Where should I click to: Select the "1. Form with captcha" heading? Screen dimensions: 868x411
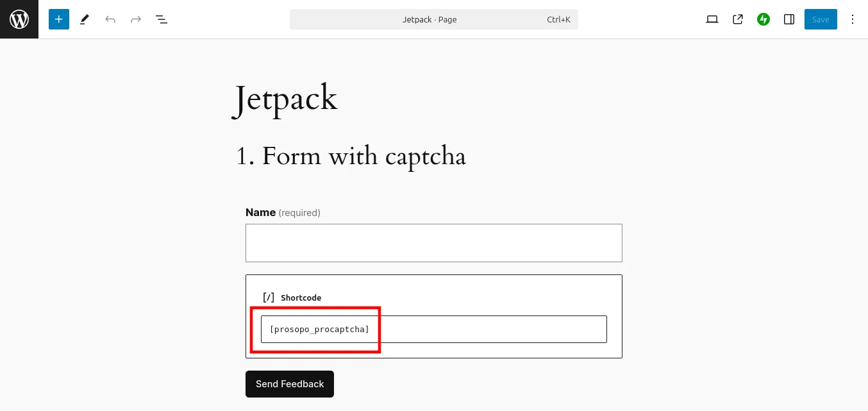coord(351,156)
